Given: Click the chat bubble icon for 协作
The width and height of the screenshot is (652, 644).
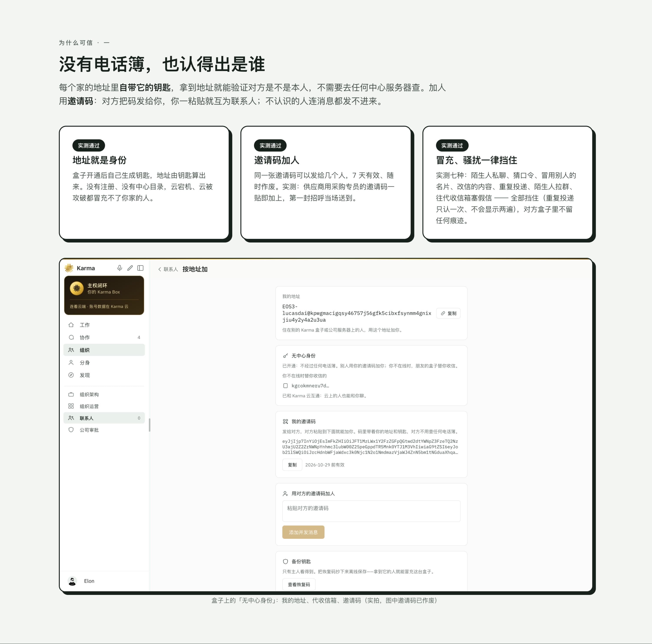Looking at the screenshot, I should pos(71,337).
